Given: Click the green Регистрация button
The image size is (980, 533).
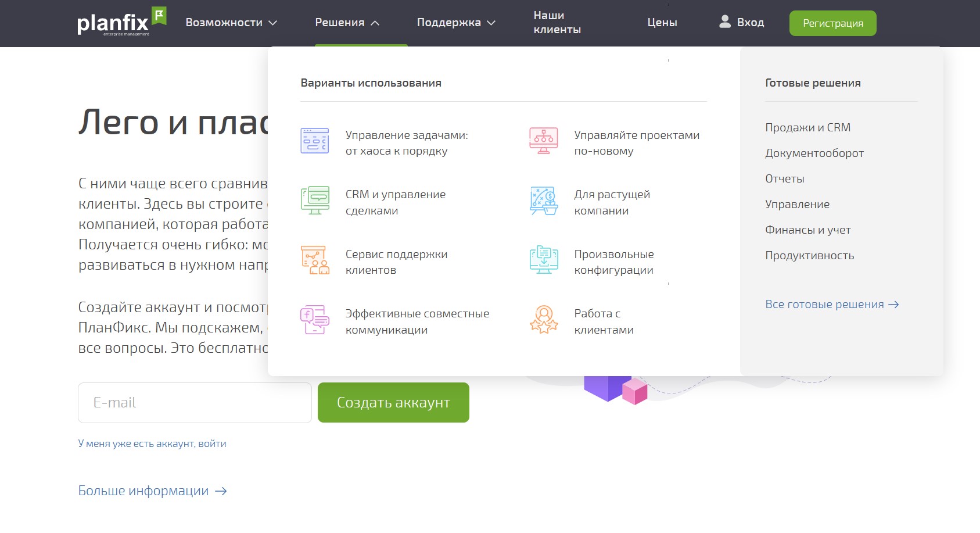Looking at the screenshot, I should 832,23.
